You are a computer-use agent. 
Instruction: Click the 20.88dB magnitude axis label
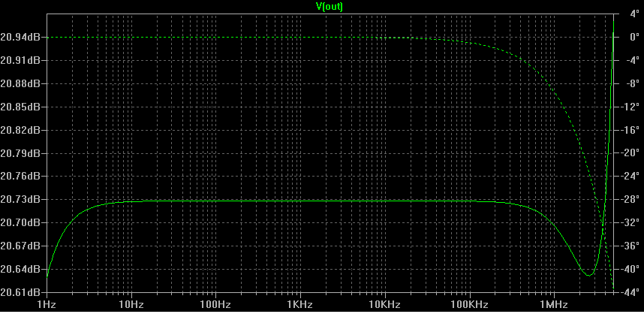click(20, 84)
